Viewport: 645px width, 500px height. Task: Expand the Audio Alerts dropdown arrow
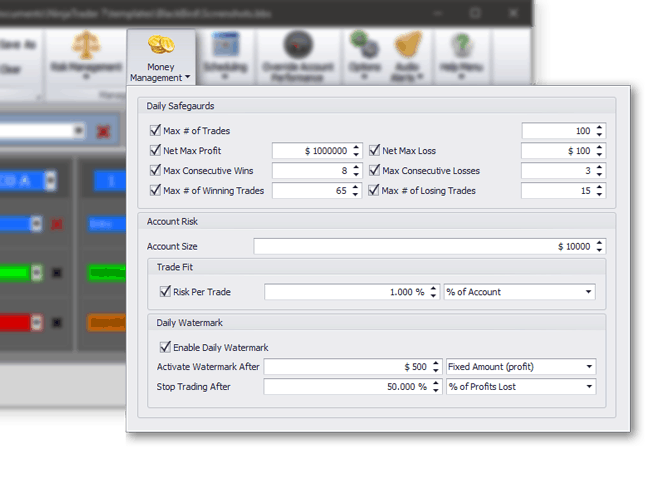pyautogui.click(x=420, y=77)
